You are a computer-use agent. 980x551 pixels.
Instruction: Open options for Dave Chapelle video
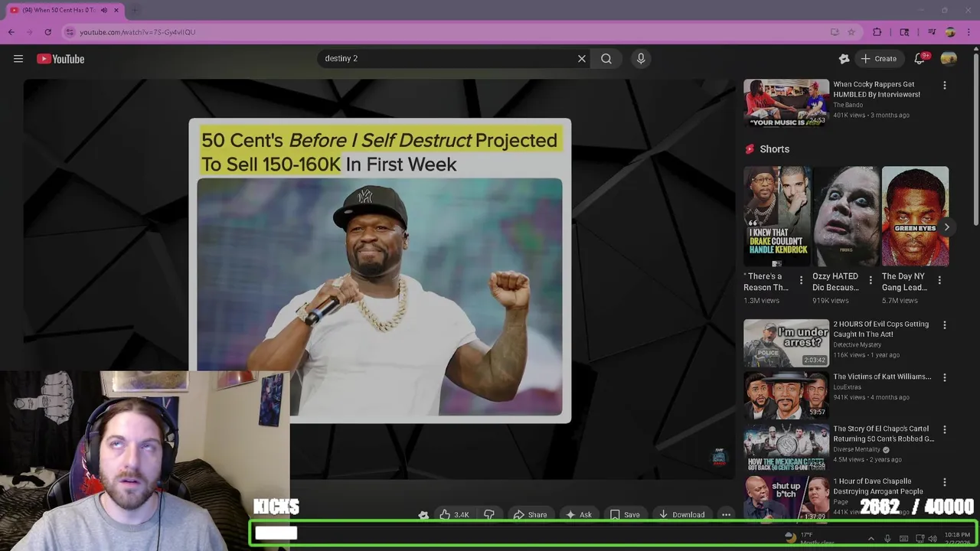tap(944, 483)
